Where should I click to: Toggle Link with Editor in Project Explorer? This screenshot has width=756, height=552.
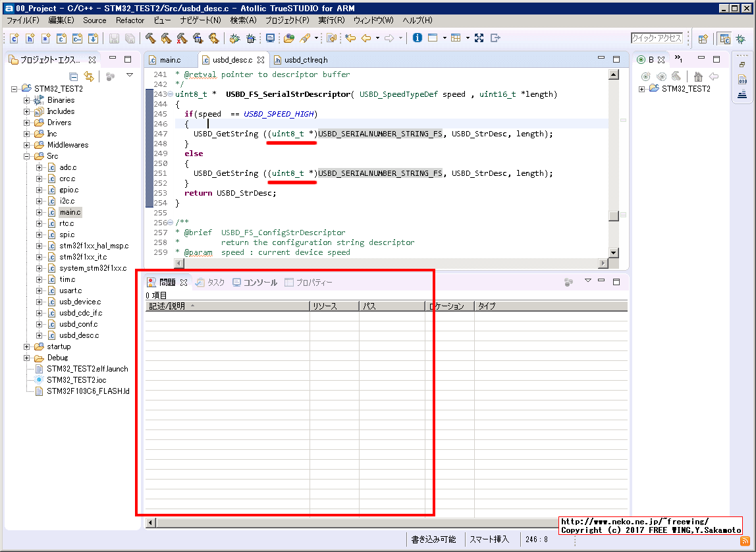click(x=88, y=76)
